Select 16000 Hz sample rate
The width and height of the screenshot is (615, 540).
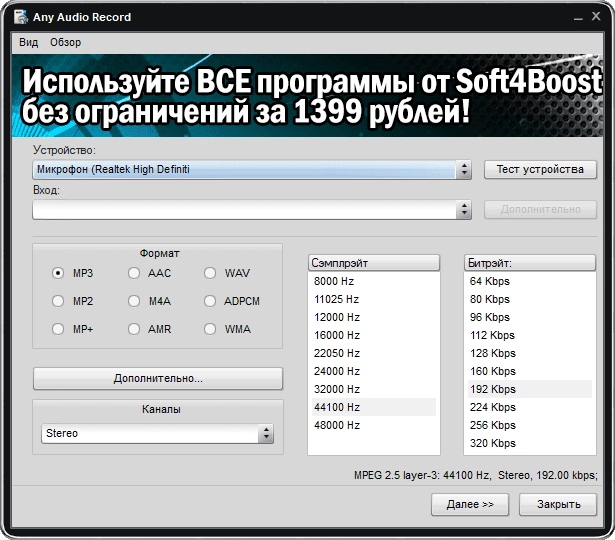[x=374, y=335]
